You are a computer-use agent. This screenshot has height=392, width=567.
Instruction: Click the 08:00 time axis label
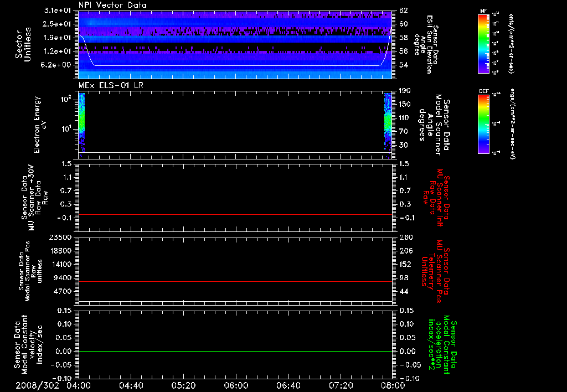pos(393,385)
